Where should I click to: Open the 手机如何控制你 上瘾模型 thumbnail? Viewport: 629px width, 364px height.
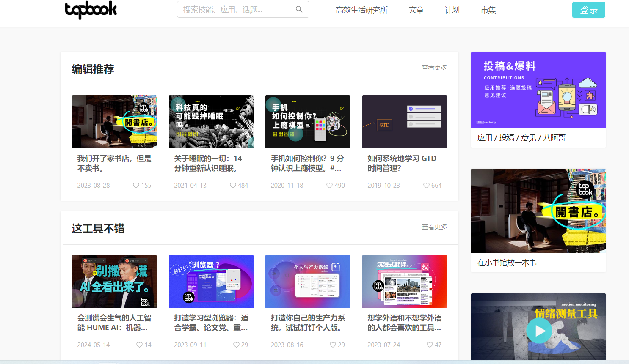pyautogui.click(x=308, y=121)
